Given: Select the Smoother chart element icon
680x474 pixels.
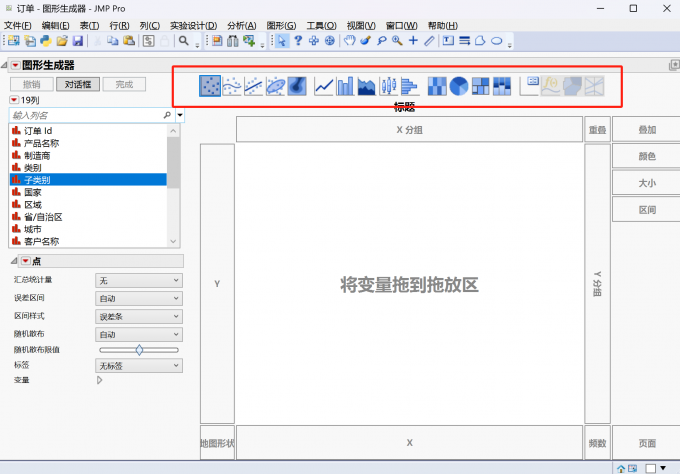Looking at the screenshot, I should tap(232, 86).
